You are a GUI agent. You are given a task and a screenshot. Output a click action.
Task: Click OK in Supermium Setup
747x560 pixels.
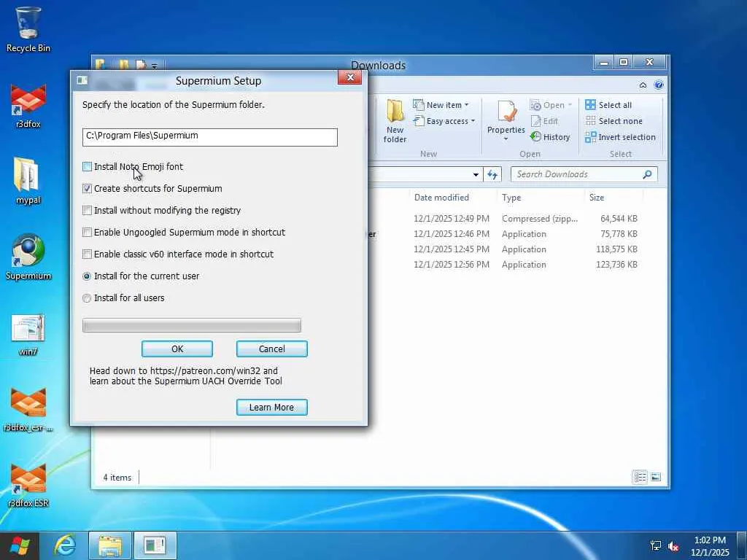coord(177,349)
